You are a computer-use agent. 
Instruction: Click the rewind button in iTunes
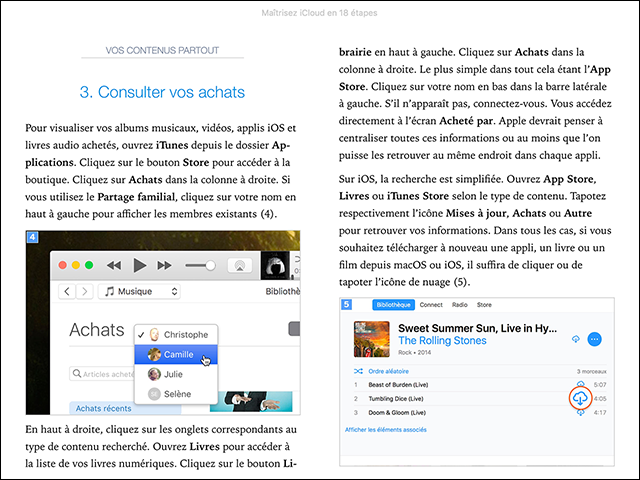114,266
